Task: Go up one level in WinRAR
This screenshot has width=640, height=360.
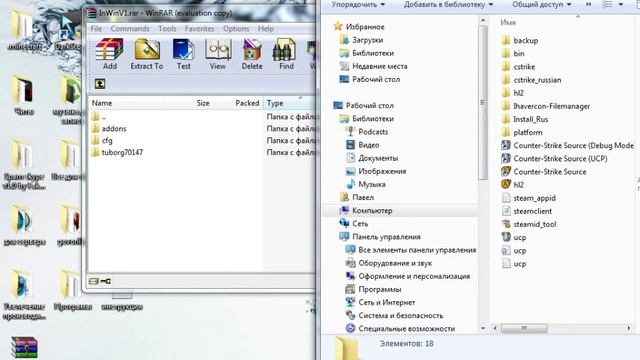Action: point(100,84)
